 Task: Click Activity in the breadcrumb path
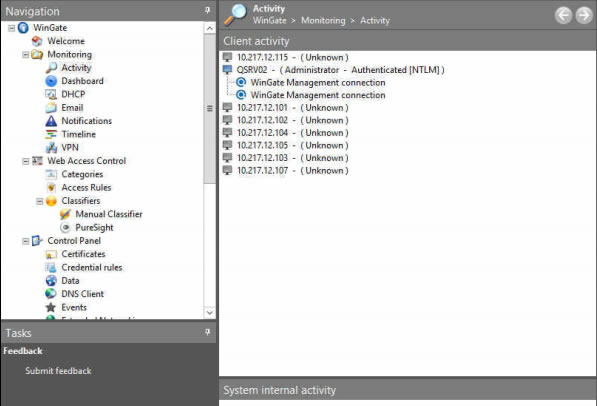click(x=375, y=21)
